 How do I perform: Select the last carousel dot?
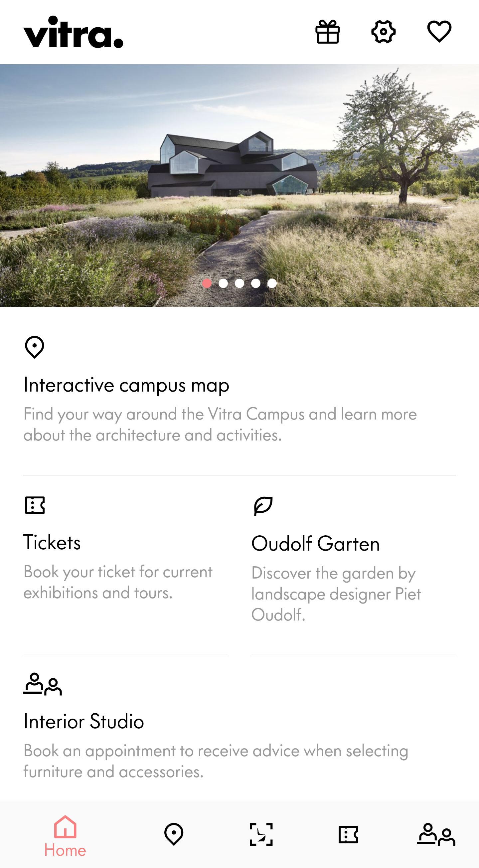pos(272,283)
